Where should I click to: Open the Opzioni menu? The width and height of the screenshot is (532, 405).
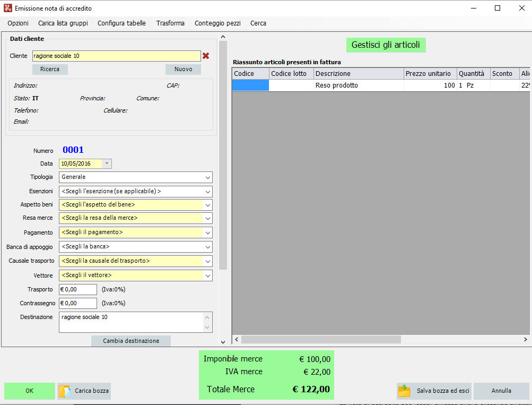[x=18, y=23]
